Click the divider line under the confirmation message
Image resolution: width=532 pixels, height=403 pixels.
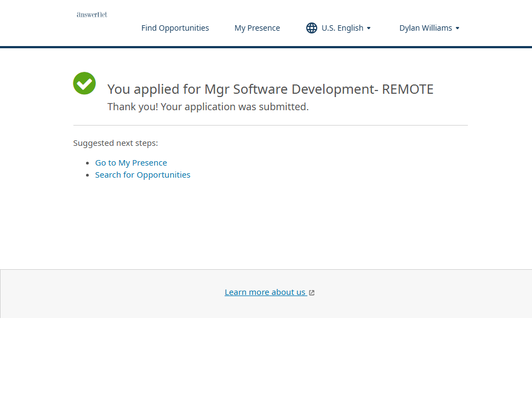click(270, 125)
